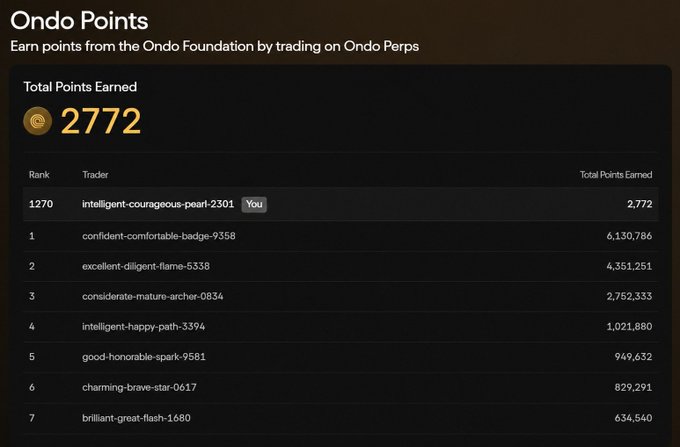Screen dimensions: 680x447
Task: Select trader good-honorable-spark-9581
Action: click(144, 357)
